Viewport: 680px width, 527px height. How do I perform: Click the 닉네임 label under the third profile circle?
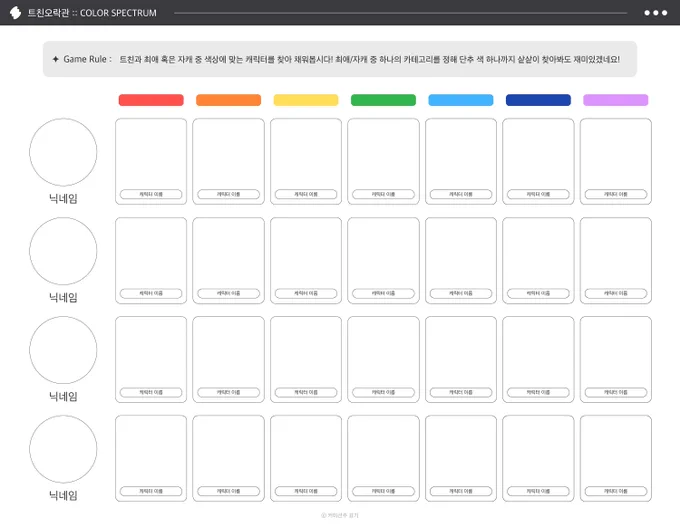63,396
